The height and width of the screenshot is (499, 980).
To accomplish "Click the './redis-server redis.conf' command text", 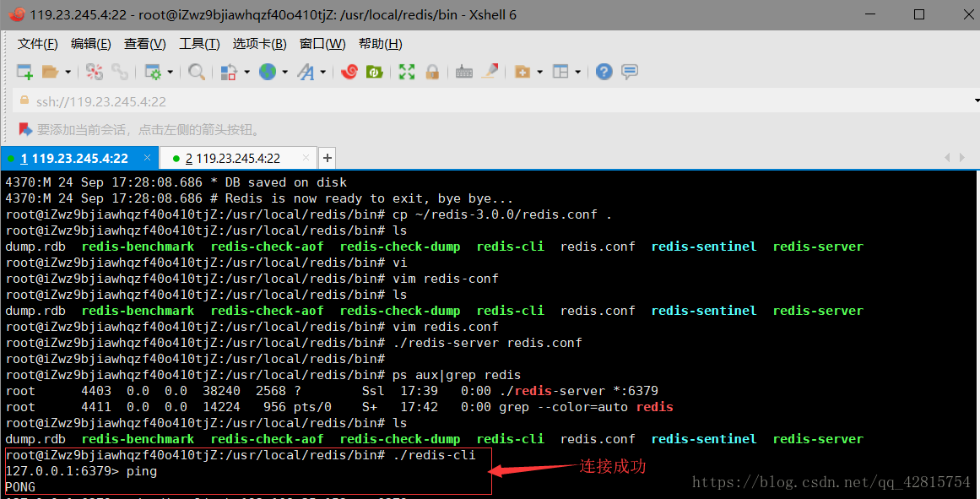I will point(487,343).
